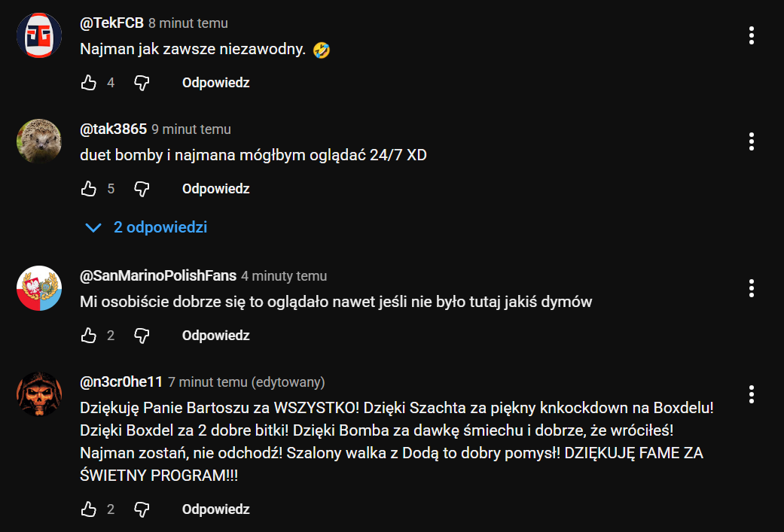Dislike the comment by @n3cr0he11

pyautogui.click(x=142, y=509)
